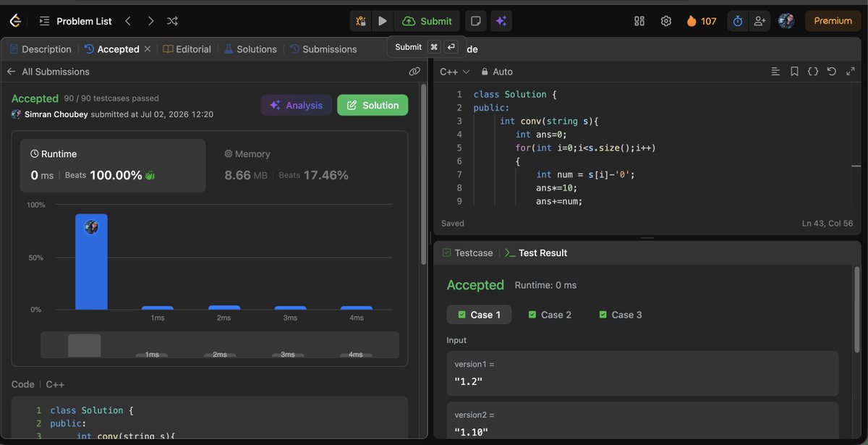Open the C++ language dropdown
This screenshot has height=445, width=868.
(x=454, y=72)
